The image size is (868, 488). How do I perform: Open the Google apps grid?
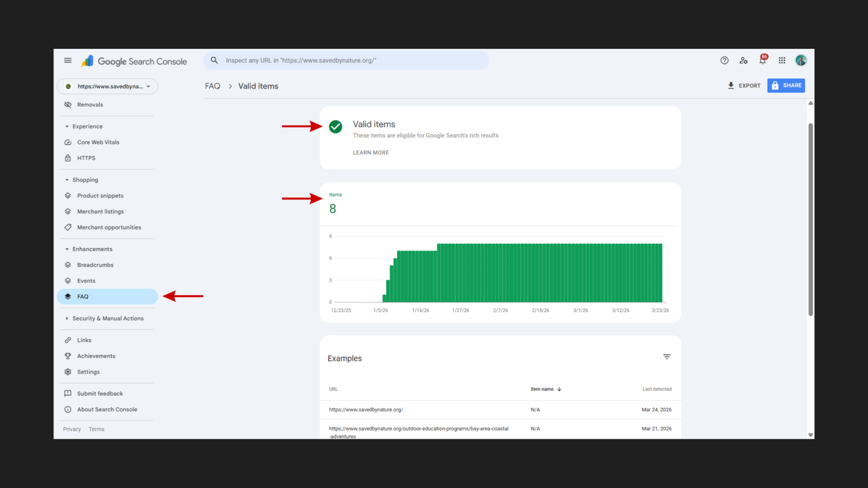pyautogui.click(x=782, y=61)
